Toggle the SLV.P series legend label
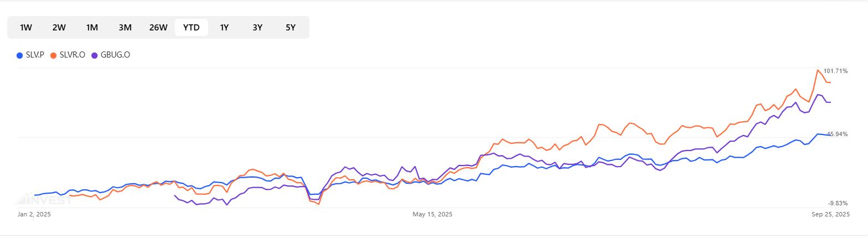The image size is (868, 238). [x=35, y=55]
